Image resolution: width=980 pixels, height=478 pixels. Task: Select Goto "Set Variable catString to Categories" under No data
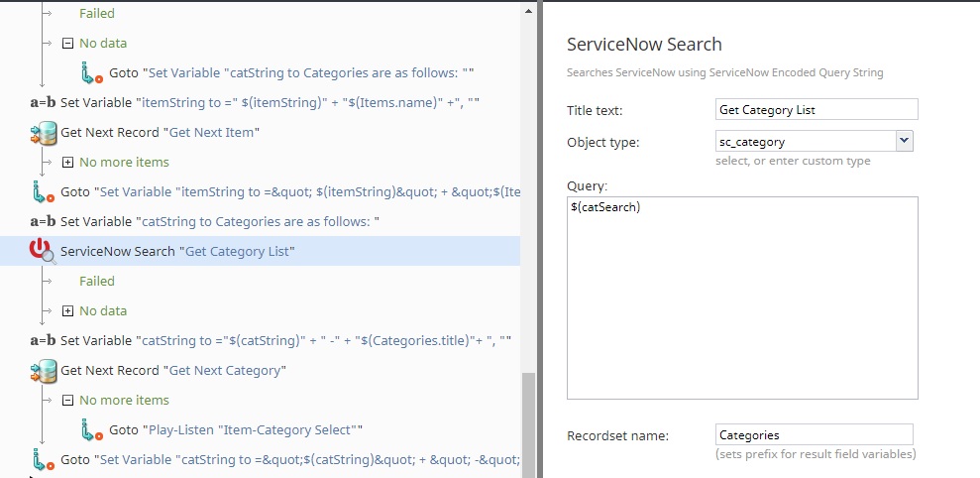(291, 72)
